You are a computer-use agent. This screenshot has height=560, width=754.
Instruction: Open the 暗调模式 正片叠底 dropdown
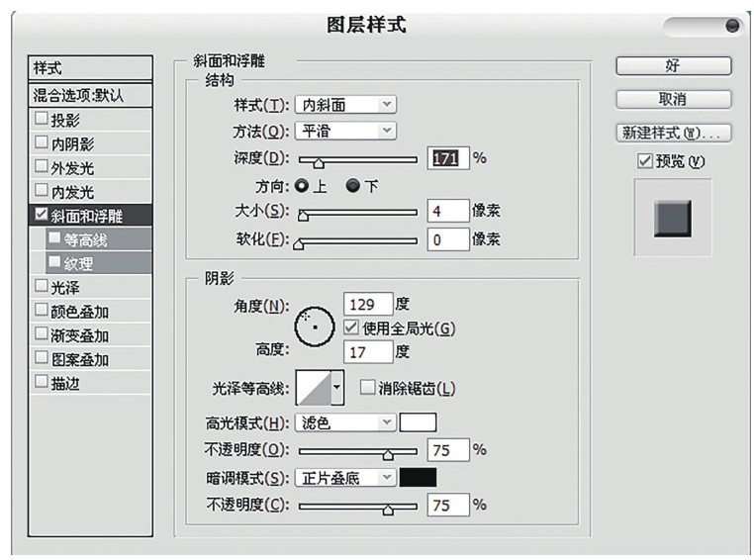[x=345, y=478]
